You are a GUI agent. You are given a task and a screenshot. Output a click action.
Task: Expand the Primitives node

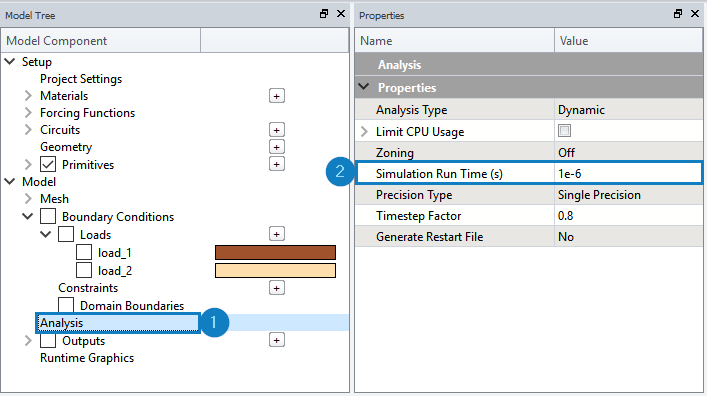[28, 165]
